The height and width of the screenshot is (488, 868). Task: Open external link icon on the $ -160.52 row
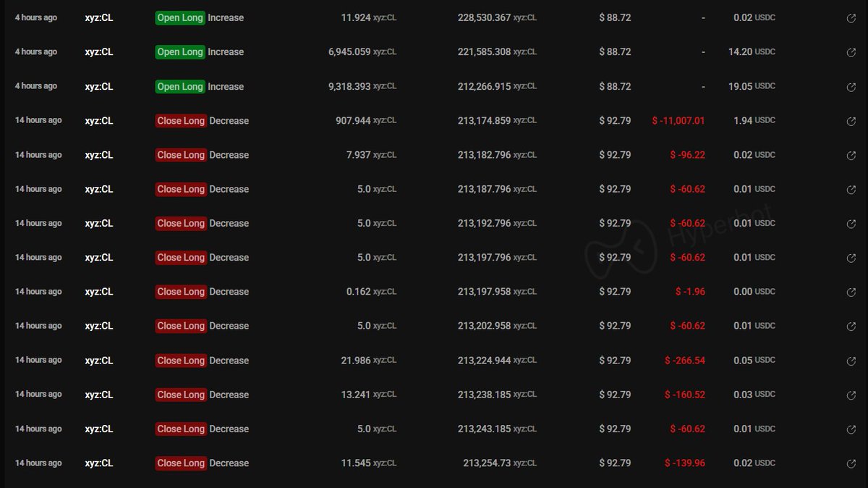(851, 395)
